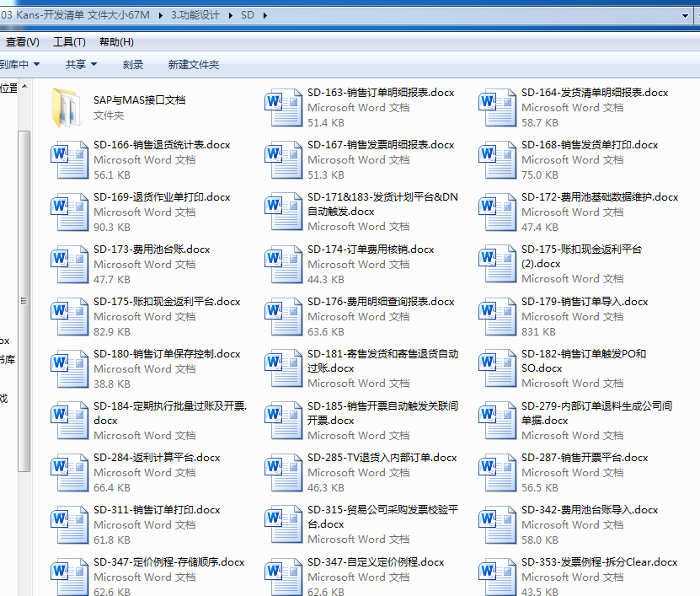Screen dimensions: 700x596
Task: Select Word icon for SD-169-退货作业单打印.docx
Action: tap(69, 212)
